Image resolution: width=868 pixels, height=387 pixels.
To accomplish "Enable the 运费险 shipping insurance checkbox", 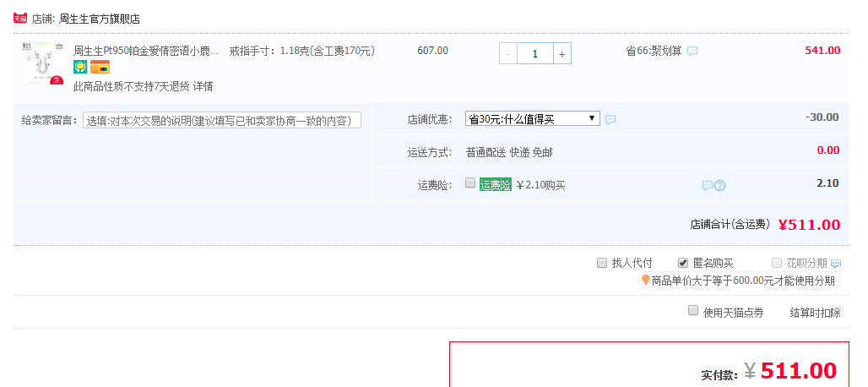I will pyautogui.click(x=470, y=183).
